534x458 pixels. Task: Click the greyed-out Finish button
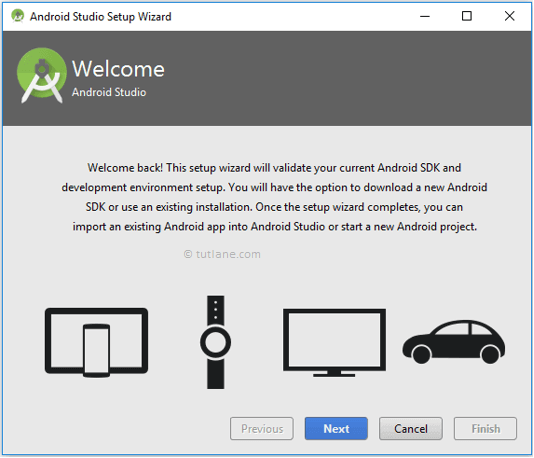tap(485, 428)
